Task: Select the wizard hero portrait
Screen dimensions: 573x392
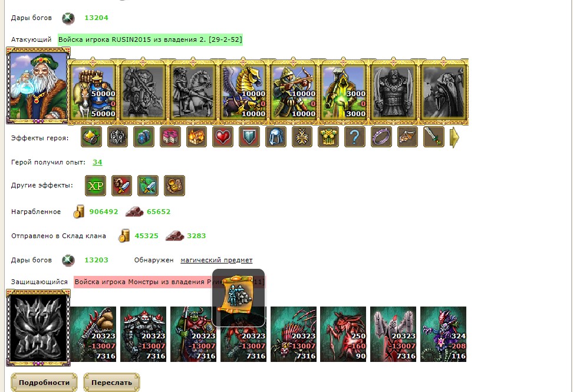Action: click(x=38, y=86)
